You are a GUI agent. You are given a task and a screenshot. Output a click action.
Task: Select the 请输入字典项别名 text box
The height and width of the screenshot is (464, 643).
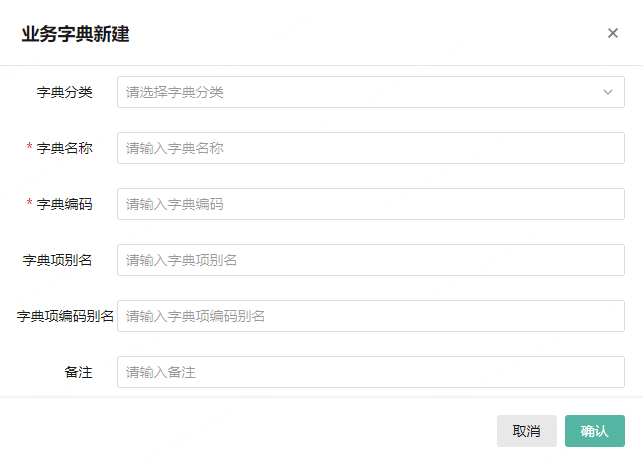tap(370, 260)
